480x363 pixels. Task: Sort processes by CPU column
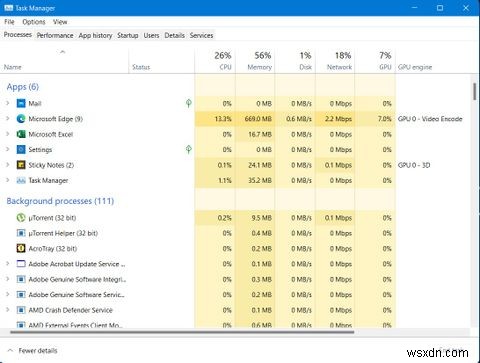(x=215, y=61)
